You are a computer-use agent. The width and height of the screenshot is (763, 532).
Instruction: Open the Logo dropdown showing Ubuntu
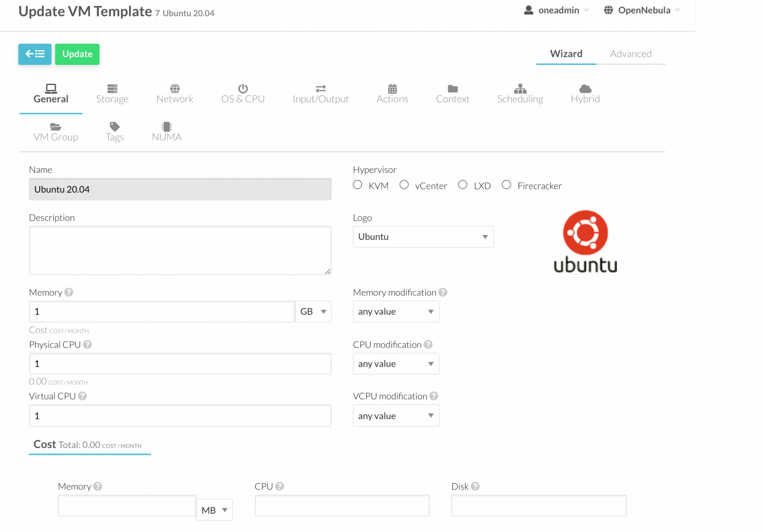coord(423,236)
